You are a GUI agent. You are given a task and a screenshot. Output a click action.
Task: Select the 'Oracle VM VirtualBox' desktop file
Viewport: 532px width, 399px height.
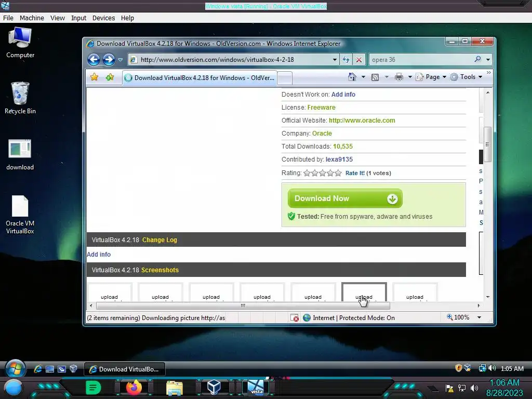click(x=20, y=215)
